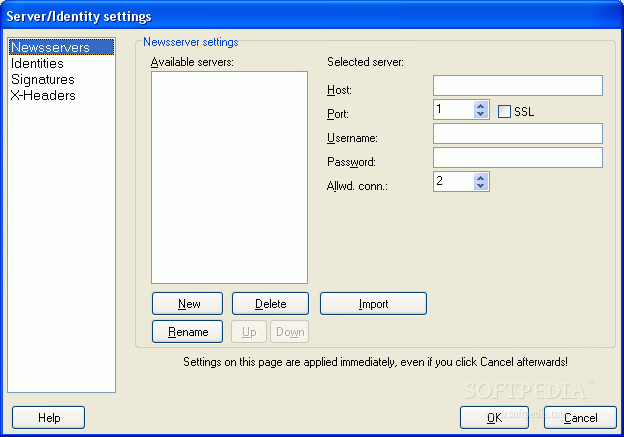The image size is (624, 437).
Task: Focus the Username text field
Action: [518, 134]
